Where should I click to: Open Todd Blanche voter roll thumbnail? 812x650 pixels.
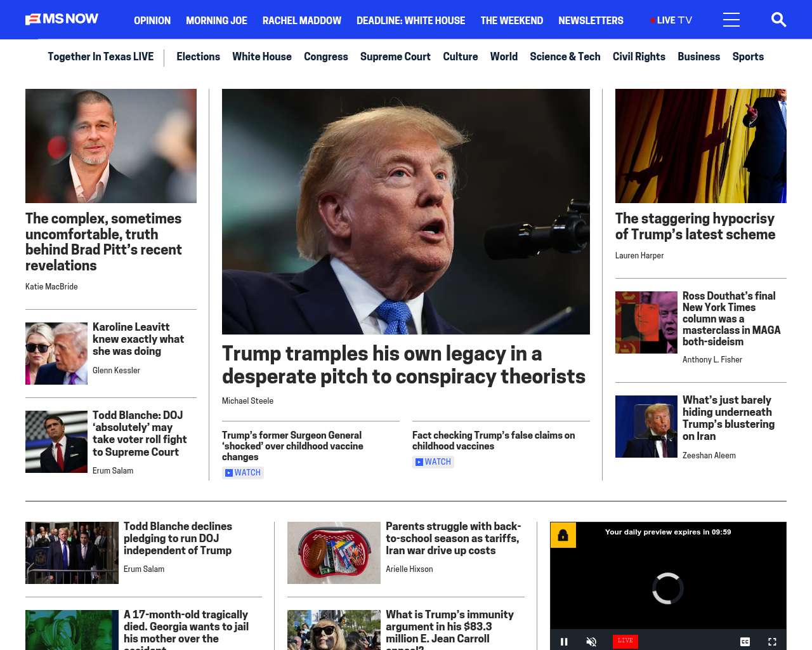click(56, 442)
